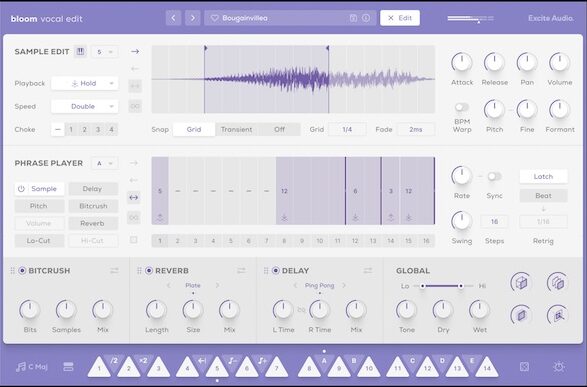Toggle the BPM Warp switch
The width and height of the screenshot is (587, 387).
(x=461, y=107)
